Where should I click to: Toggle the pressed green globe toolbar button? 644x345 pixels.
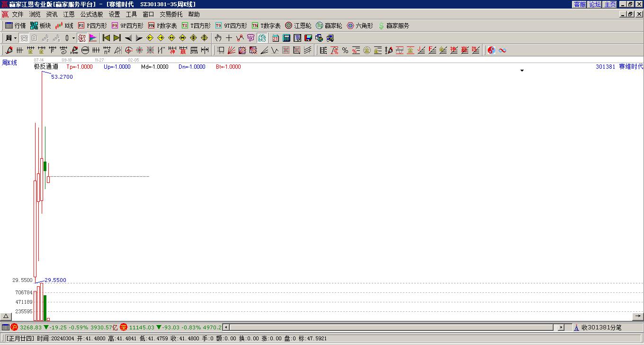(262, 38)
